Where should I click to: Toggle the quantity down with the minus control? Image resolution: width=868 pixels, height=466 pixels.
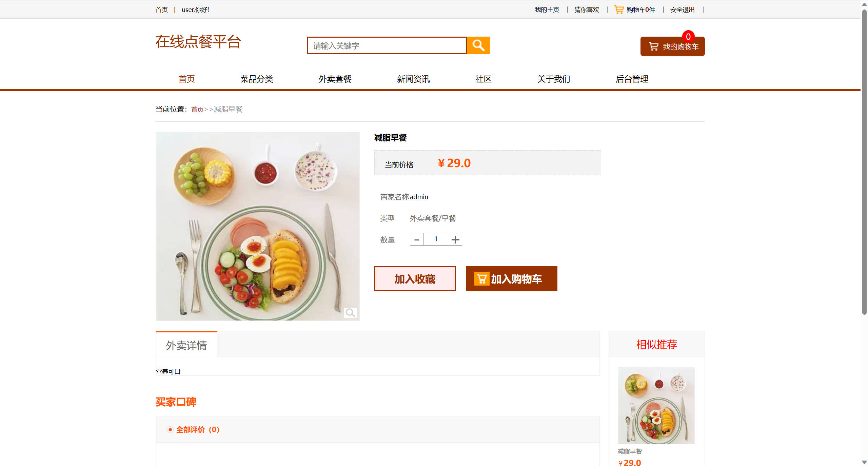click(416, 239)
